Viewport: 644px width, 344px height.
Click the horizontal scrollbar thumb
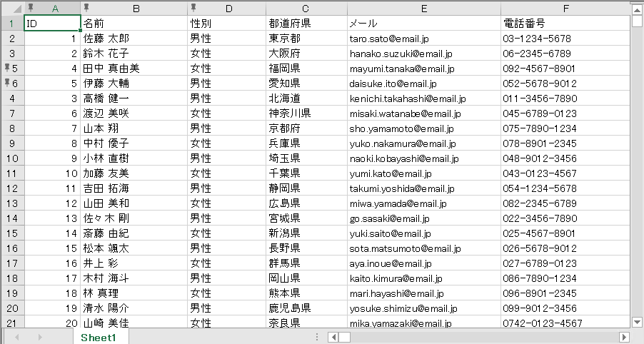click(345, 338)
